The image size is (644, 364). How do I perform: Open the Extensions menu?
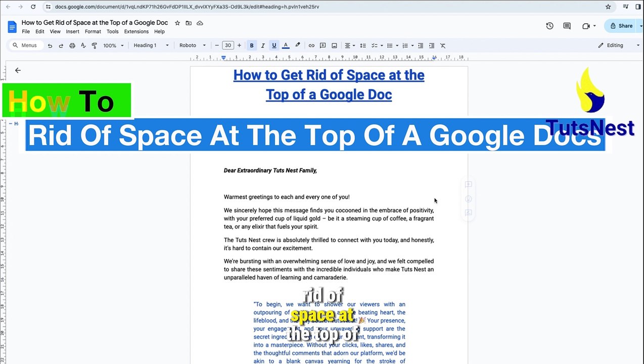click(x=136, y=31)
